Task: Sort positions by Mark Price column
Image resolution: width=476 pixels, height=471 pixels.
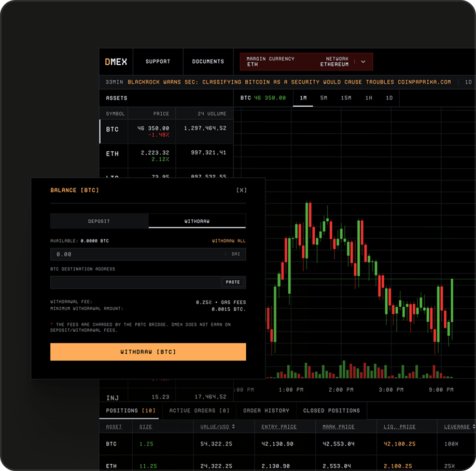Action: [x=339, y=427]
